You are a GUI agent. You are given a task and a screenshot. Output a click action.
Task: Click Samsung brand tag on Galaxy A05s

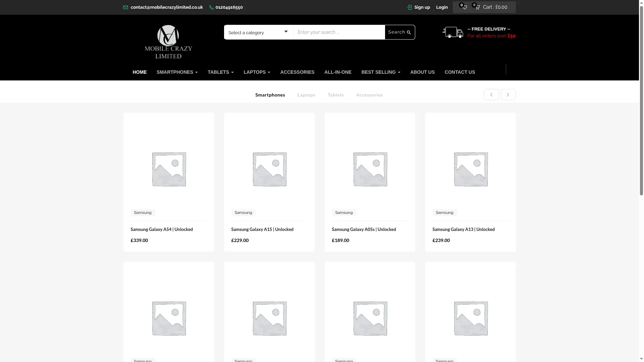pyautogui.click(x=344, y=213)
